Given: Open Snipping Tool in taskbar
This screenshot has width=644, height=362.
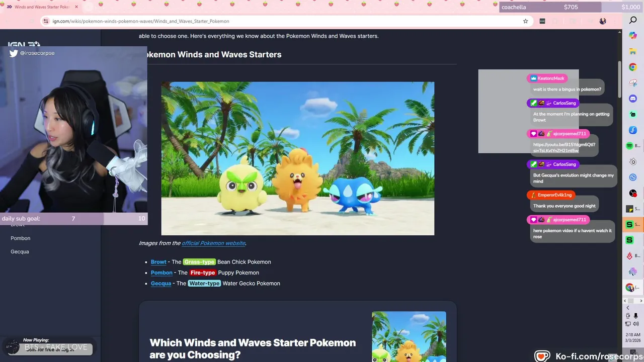Looking at the screenshot, I should click(633, 83).
